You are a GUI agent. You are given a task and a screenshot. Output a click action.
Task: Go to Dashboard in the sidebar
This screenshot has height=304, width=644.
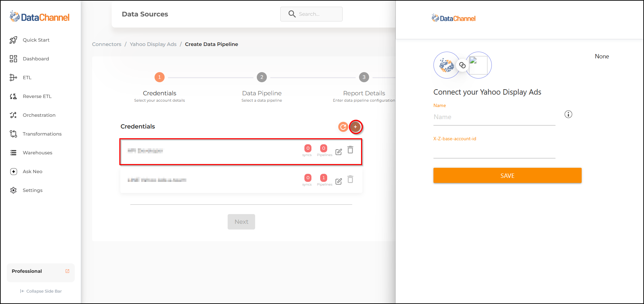(x=36, y=59)
